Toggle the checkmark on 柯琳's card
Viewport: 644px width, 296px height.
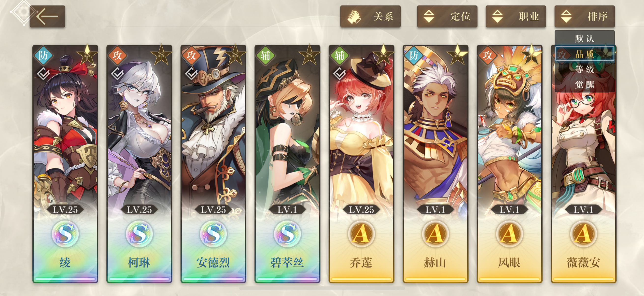click(x=117, y=73)
